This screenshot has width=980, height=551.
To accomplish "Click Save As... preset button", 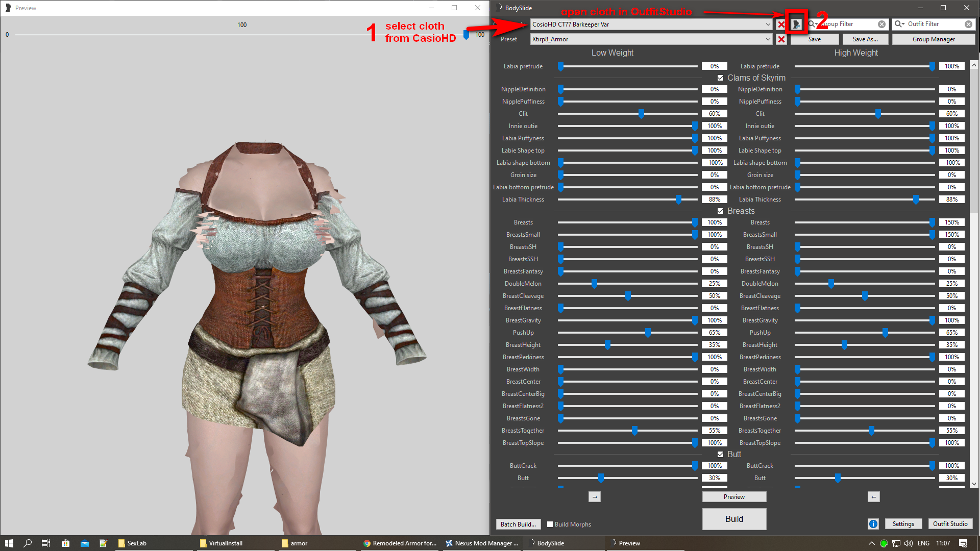I will (865, 39).
